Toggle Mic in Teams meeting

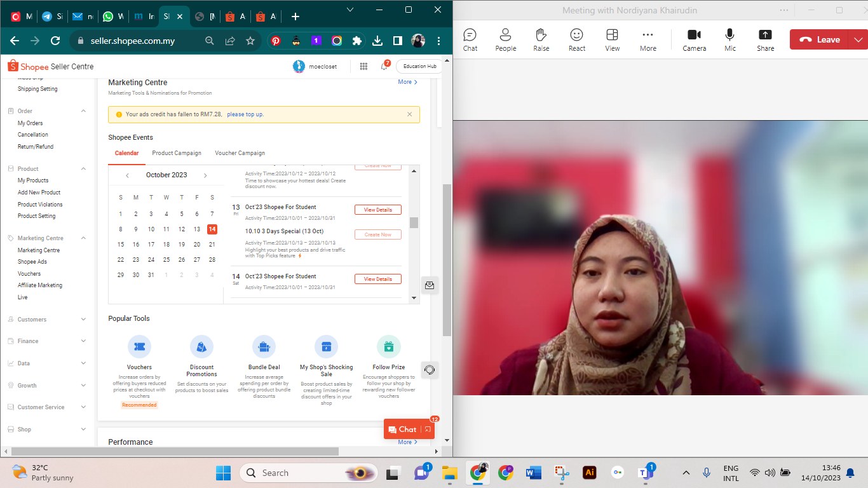tap(730, 39)
